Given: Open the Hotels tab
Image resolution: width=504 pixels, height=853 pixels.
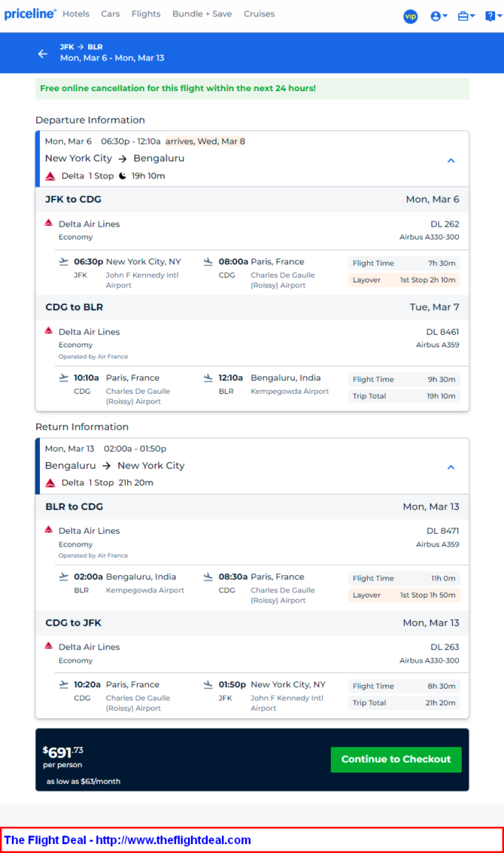Looking at the screenshot, I should coord(76,14).
